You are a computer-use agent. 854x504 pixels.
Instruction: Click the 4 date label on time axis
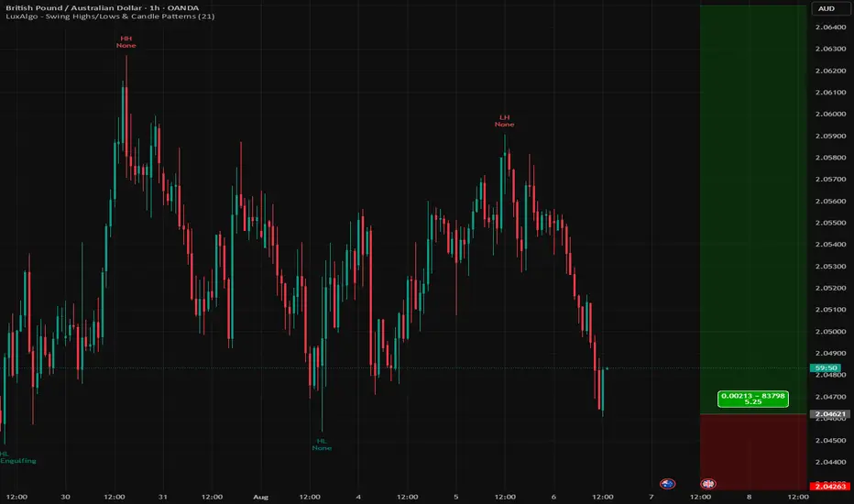click(358, 497)
